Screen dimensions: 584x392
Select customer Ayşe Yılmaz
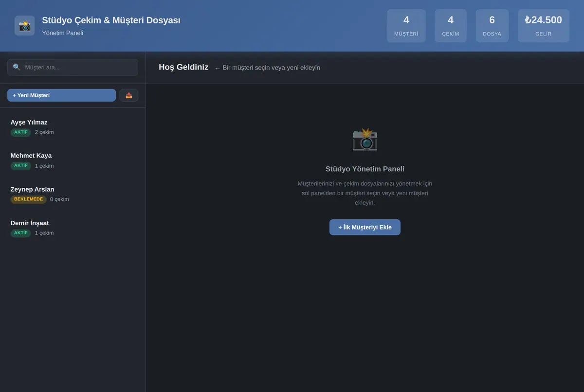[x=73, y=127]
